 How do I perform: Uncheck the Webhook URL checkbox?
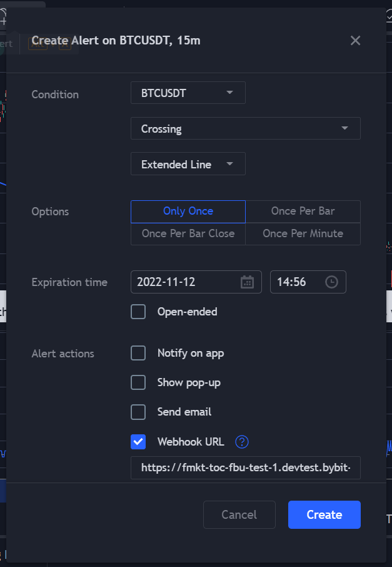138,442
